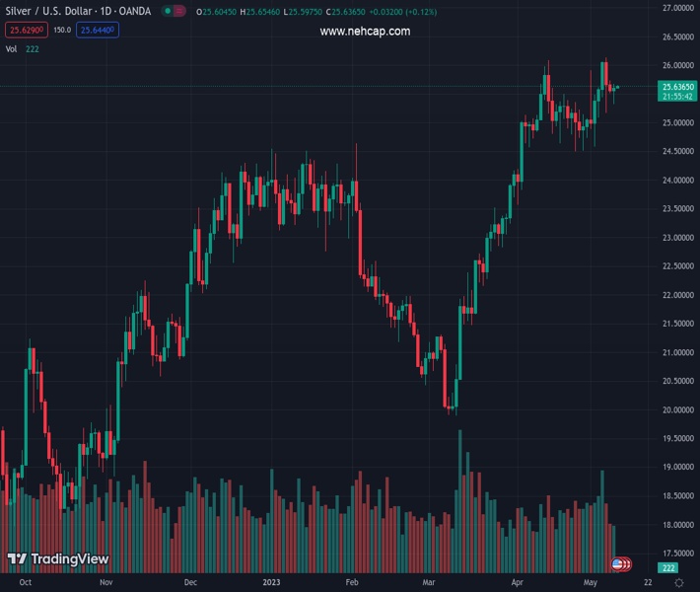Click the 2023 label on time axis
The image size is (700, 592).
272,583
